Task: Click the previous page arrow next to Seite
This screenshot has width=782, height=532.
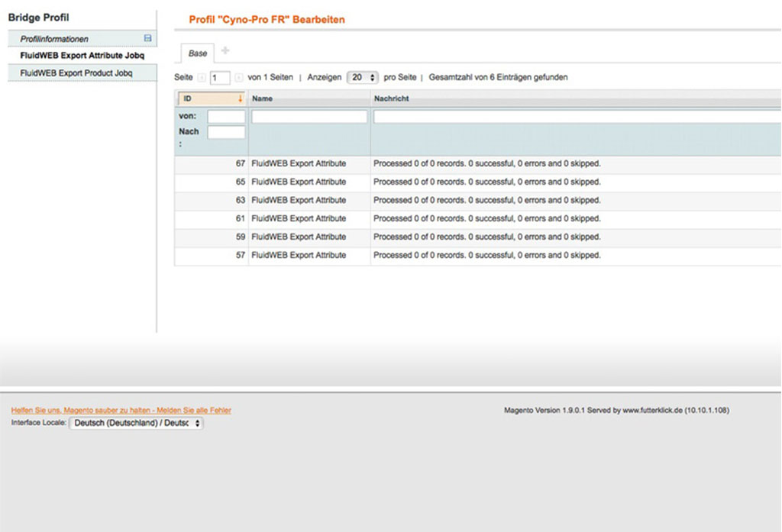Action: pos(201,77)
